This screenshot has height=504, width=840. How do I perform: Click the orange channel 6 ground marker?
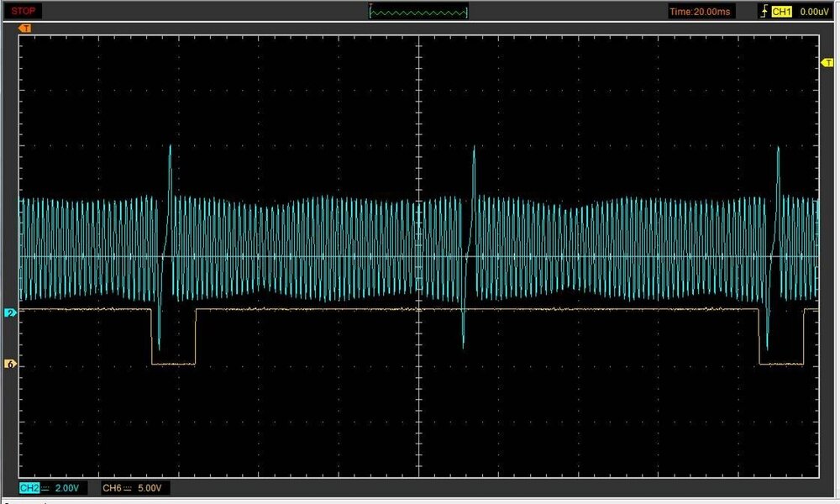tap(10, 364)
